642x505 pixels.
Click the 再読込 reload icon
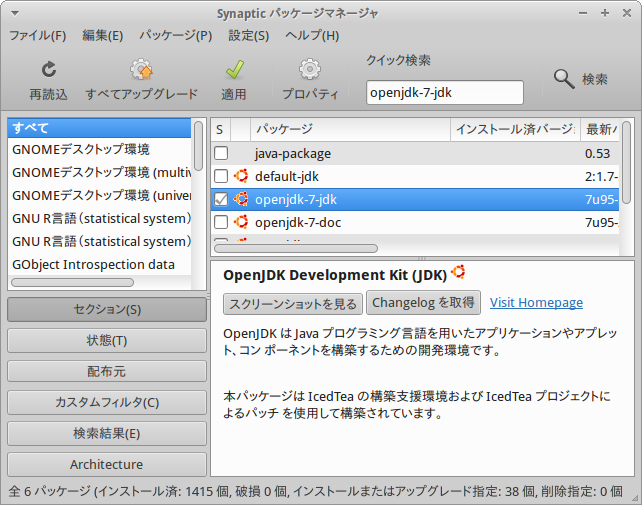[x=49, y=69]
